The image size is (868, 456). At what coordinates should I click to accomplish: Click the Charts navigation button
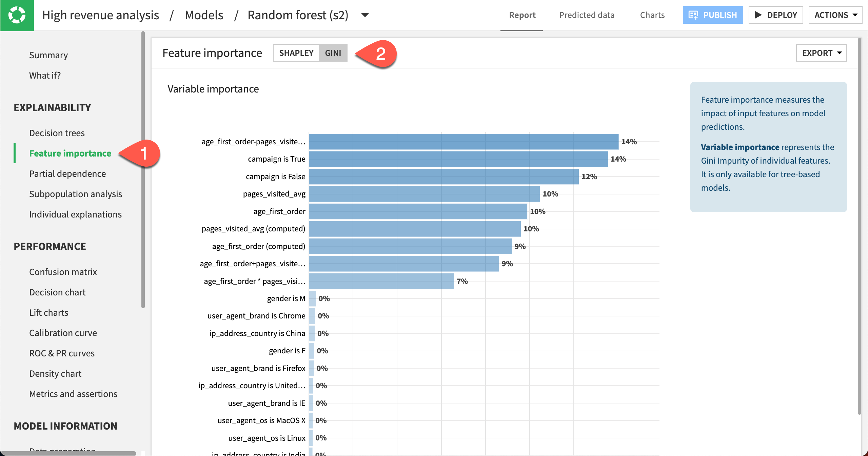[653, 15]
